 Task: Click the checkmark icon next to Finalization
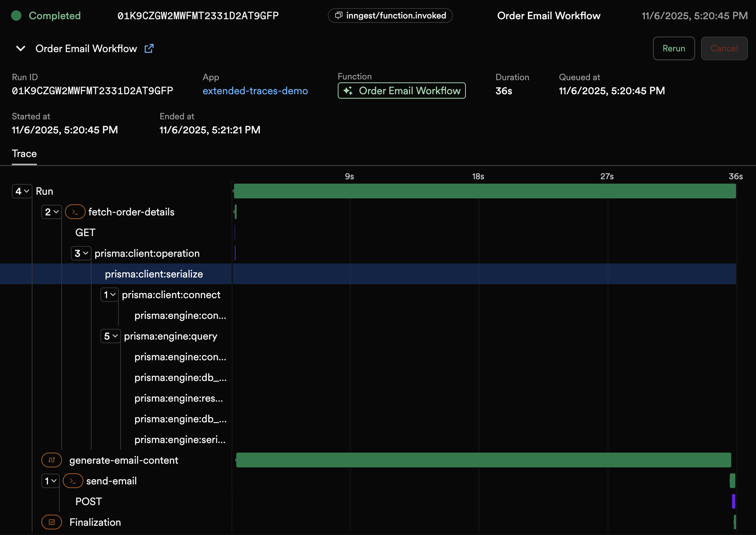(52, 522)
